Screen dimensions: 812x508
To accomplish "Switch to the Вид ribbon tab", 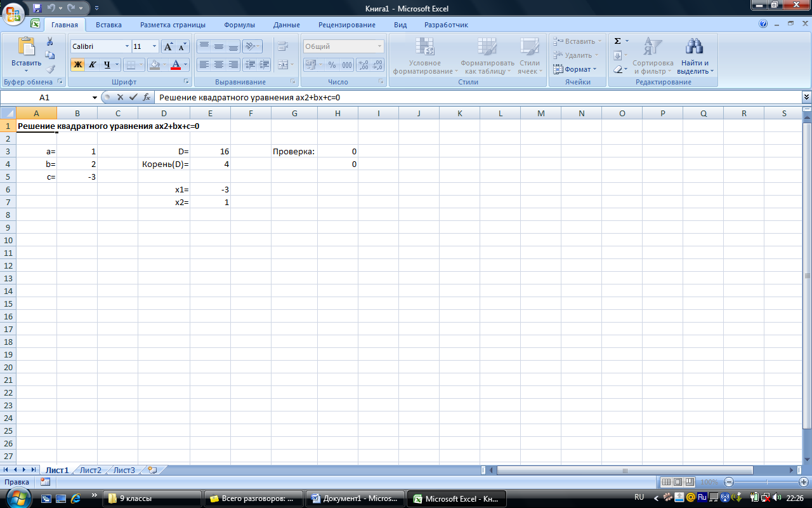I will pyautogui.click(x=400, y=25).
